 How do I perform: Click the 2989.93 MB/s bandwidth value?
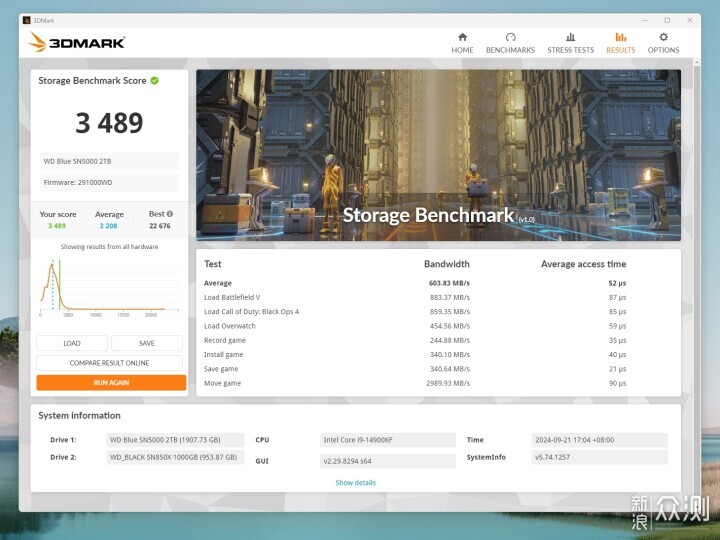tap(448, 383)
